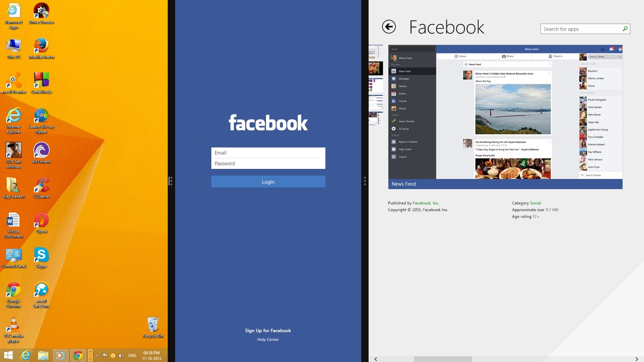Viewport: 644px width, 362px height.
Task: Open the clock showing 08:36 PM
Action: [152, 356]
